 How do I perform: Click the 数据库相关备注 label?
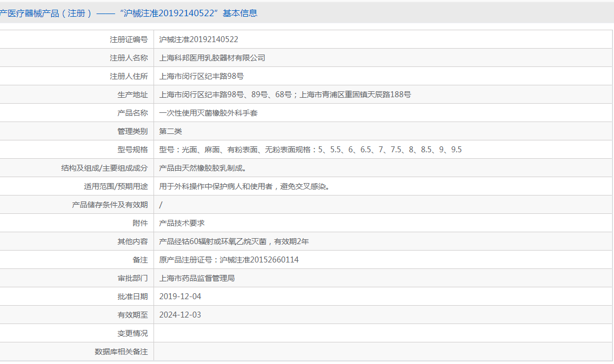(122, 352)
